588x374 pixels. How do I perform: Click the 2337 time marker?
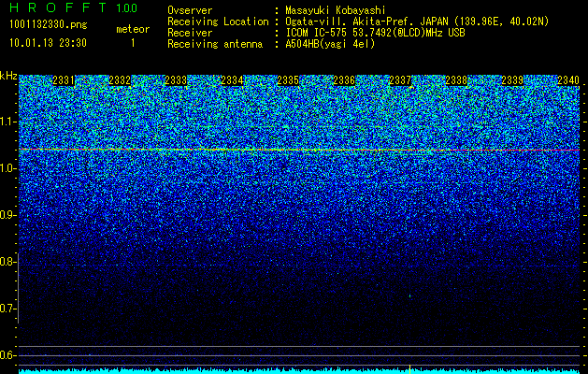pyautogui.click(x=400, y=80)
